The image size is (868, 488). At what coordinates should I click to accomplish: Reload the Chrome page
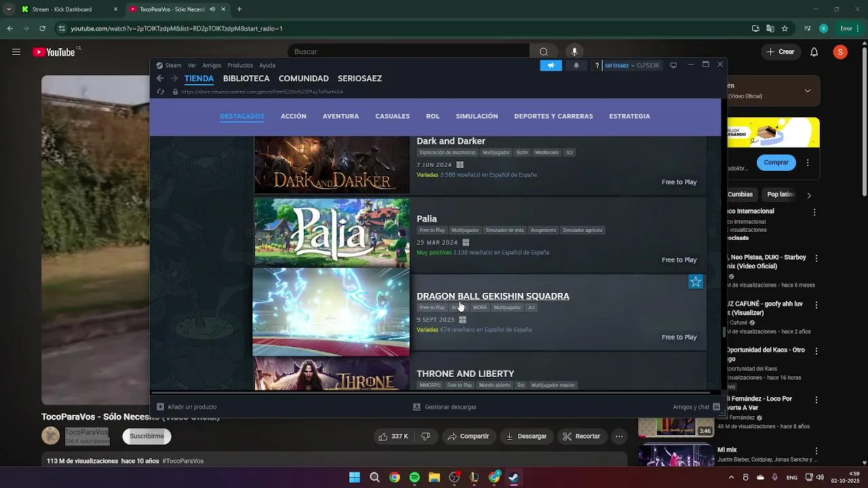tap(43, 28)
